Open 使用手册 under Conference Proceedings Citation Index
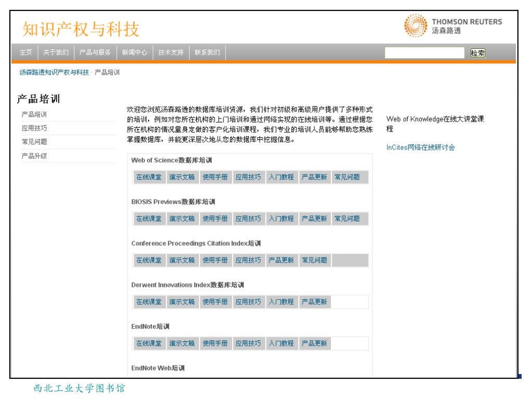Viewport: 532px width, 399px height. 215,260
